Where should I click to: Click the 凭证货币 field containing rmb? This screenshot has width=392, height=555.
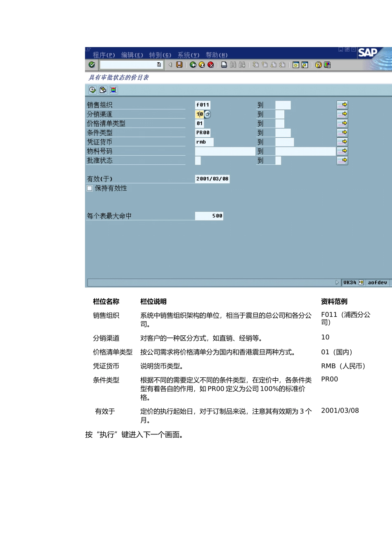[204, 142]
